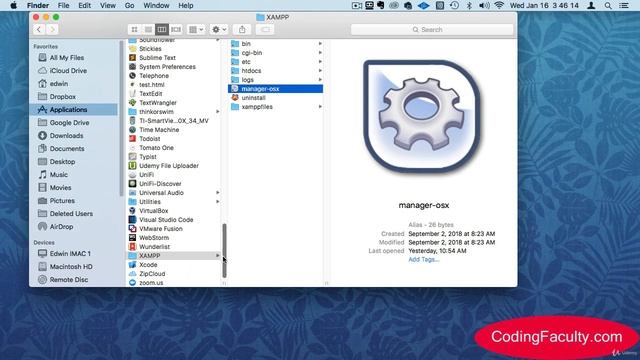Open the Help menu
The height and width of the screenshot is (360, 640).
tap(186, 5)
